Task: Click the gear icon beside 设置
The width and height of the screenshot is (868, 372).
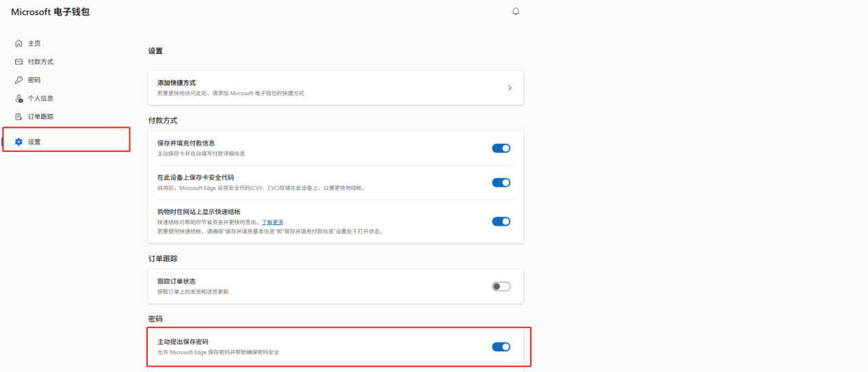Action: coord(19,142)
